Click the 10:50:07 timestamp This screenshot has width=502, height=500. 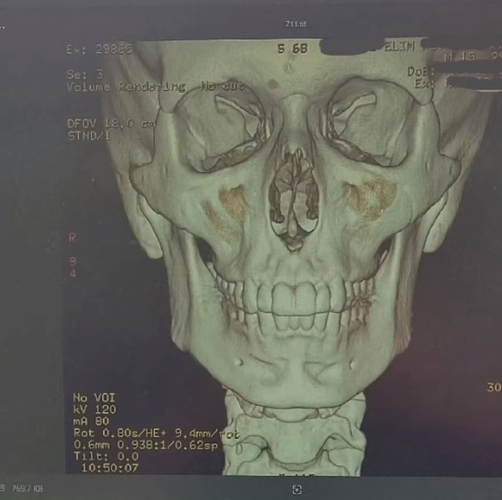tap(110, 468)
